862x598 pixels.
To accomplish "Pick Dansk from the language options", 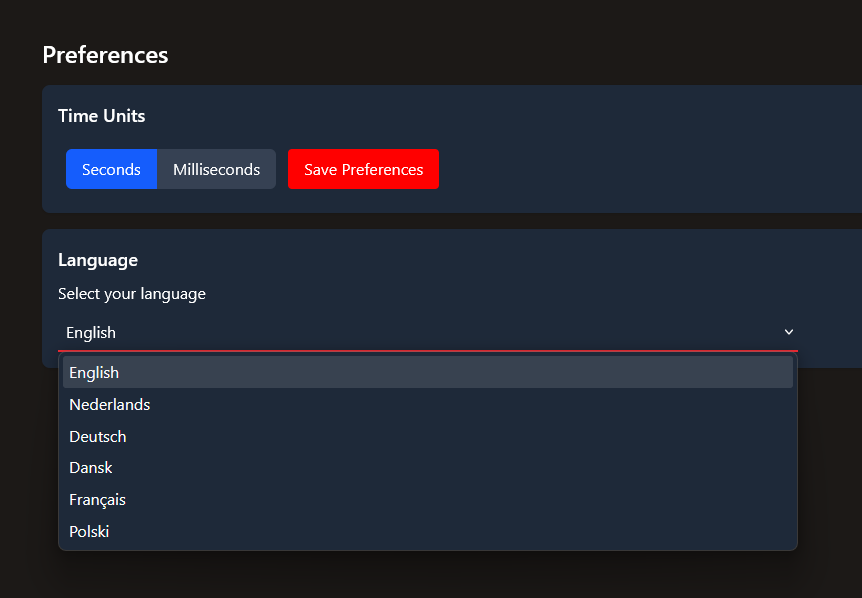I will pos(91,468).
